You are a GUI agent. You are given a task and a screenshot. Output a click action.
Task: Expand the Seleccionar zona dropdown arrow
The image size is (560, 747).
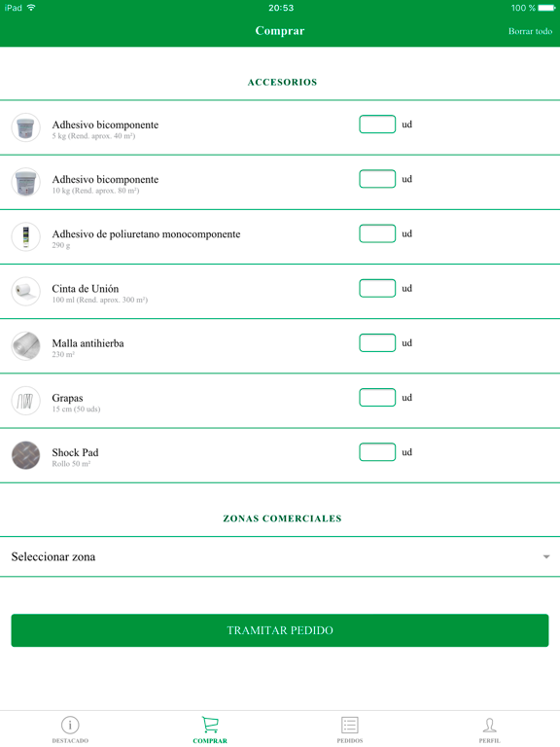(x=546, y=557)
